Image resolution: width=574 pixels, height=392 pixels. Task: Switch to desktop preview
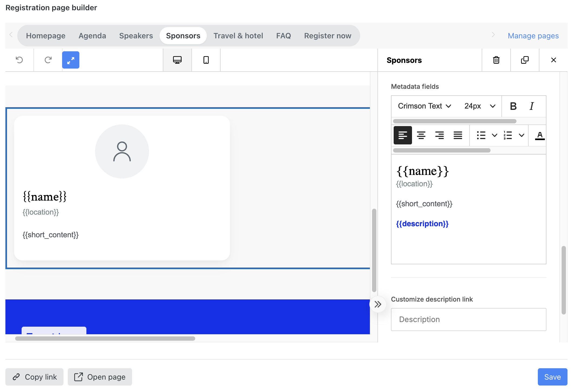177,60
